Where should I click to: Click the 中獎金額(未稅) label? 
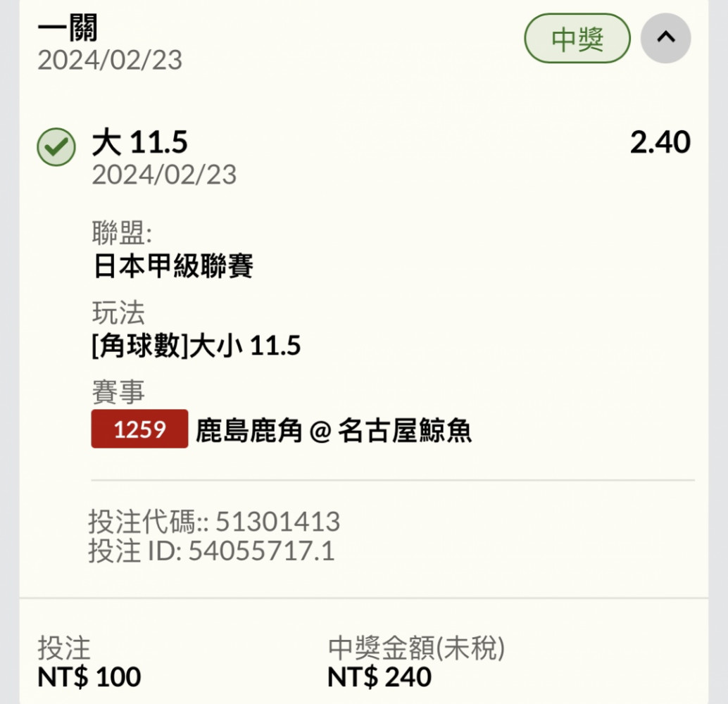416,648
